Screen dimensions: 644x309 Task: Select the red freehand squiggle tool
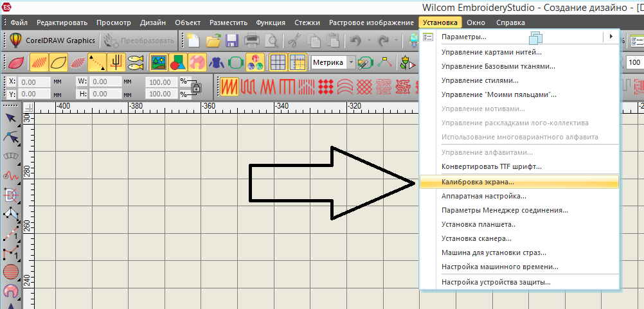(x=11, y=175)
